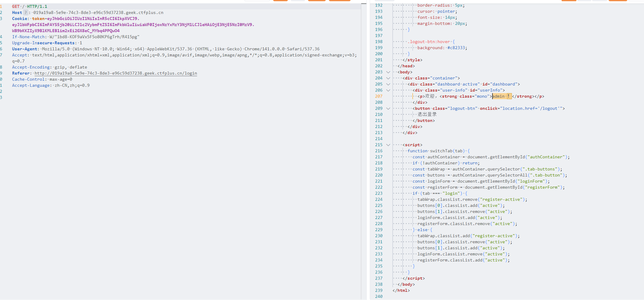Click the User-Agent header value

(x=180, y=49)
